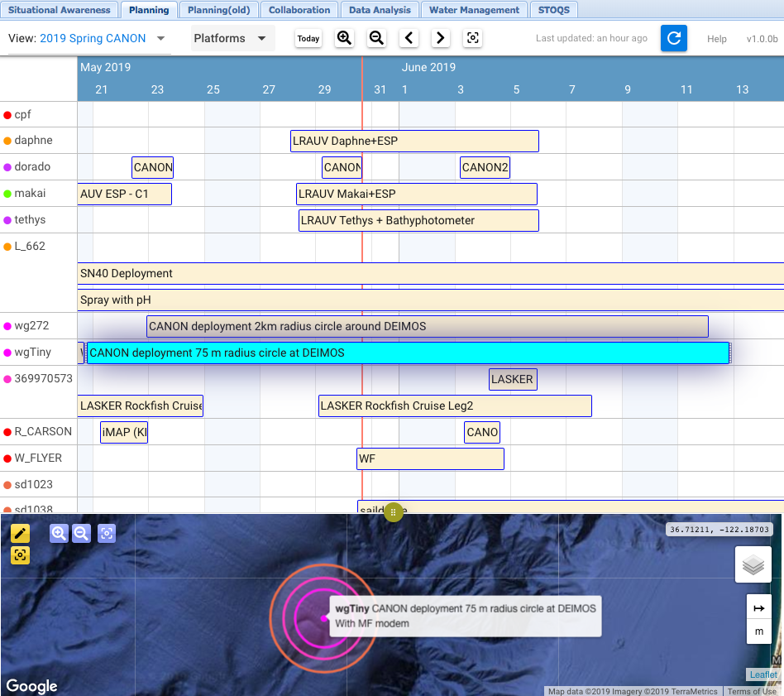Refresh the planning data
This screenshot has height=696, width=784.
tap(673, 38)
